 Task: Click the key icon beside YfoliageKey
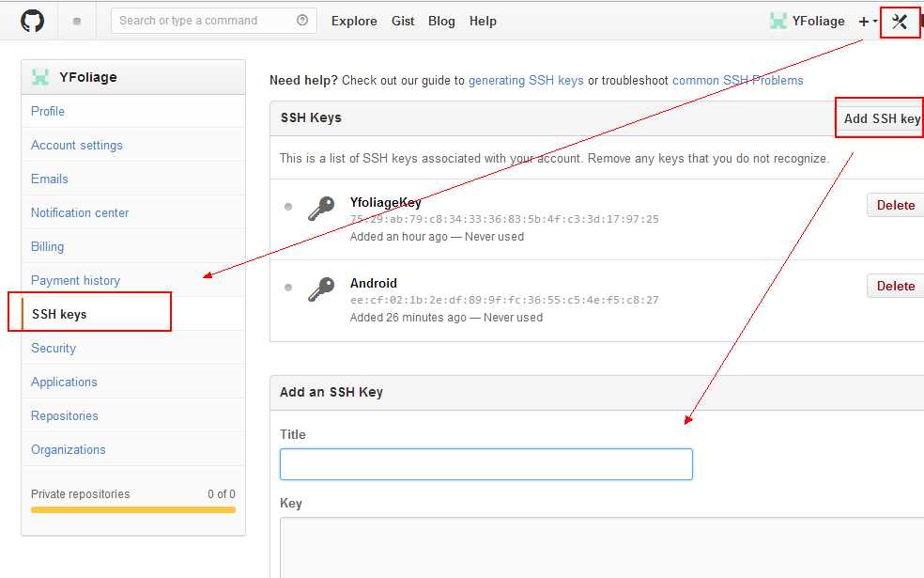(x=321, y=209)
